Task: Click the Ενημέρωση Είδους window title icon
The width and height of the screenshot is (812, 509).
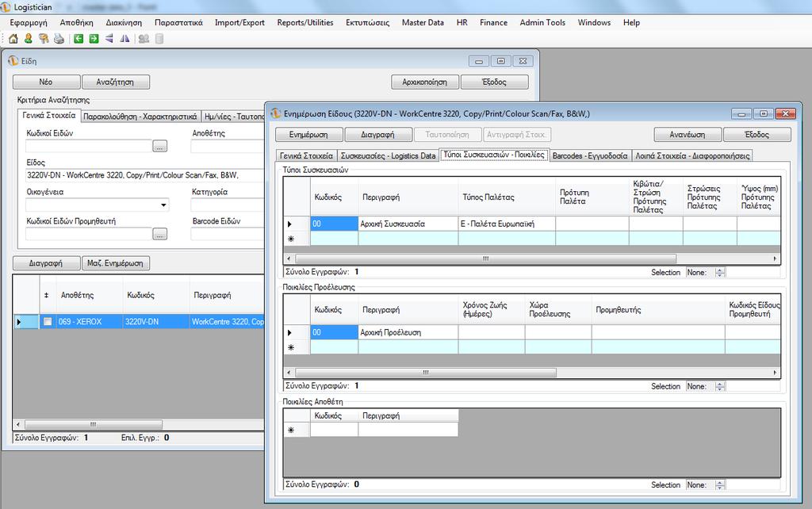Action: pos(275,113)
